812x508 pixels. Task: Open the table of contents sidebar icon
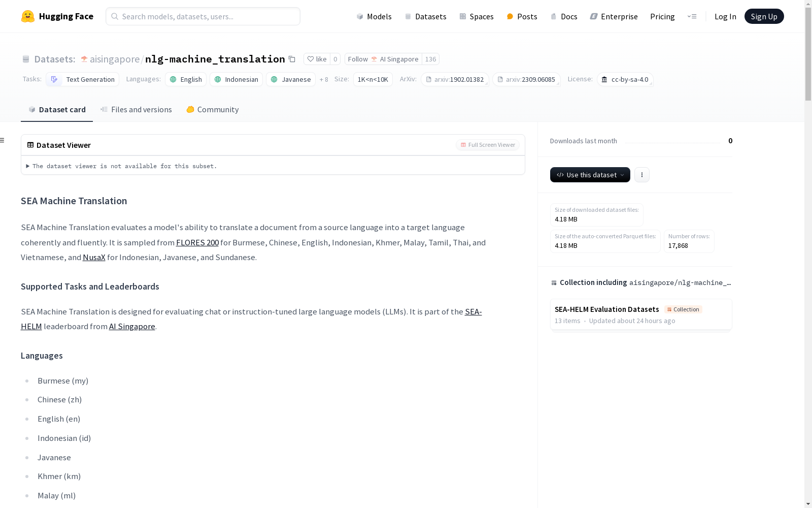tap(2, 140)
